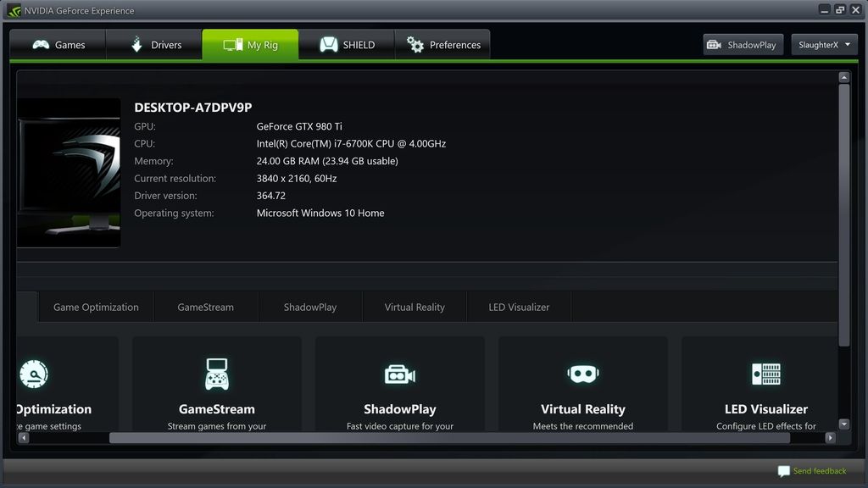Click the Game Optimization gauge icon

[x=34, y=374]
